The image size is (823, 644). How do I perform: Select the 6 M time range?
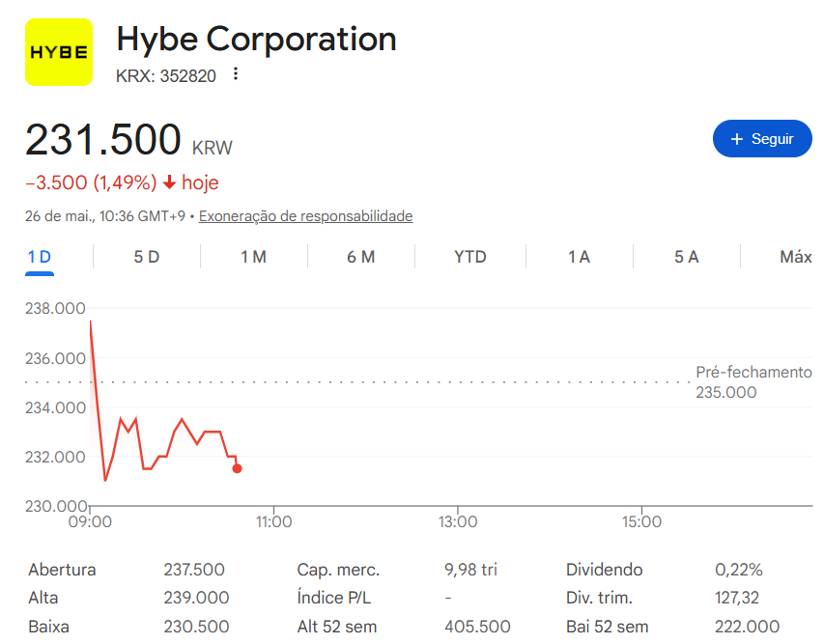pyautogui.click(x=361, y=257)
